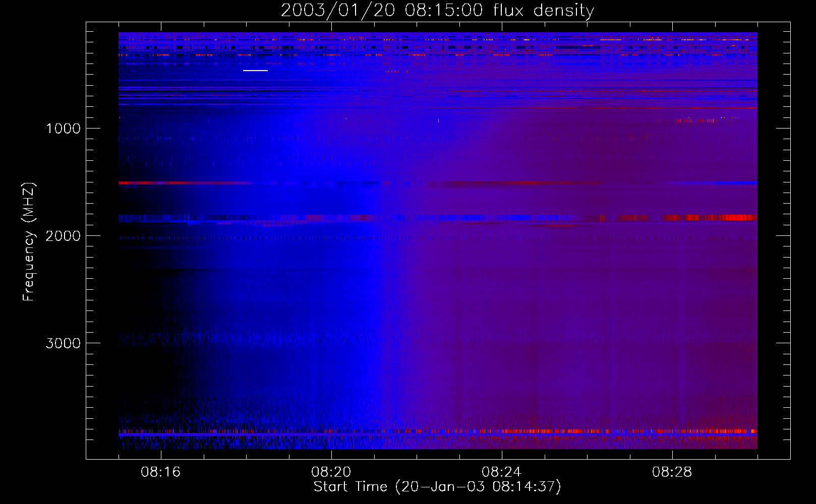Screen dimensions: 816x504
Task: Select the 2000 frequency axis label
Action: (x=63, y=236)
